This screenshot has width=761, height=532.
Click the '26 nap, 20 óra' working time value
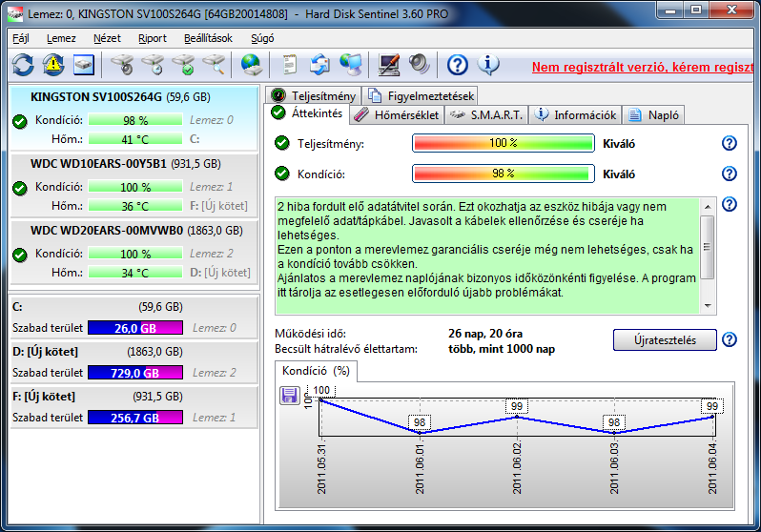click(485, 334)
